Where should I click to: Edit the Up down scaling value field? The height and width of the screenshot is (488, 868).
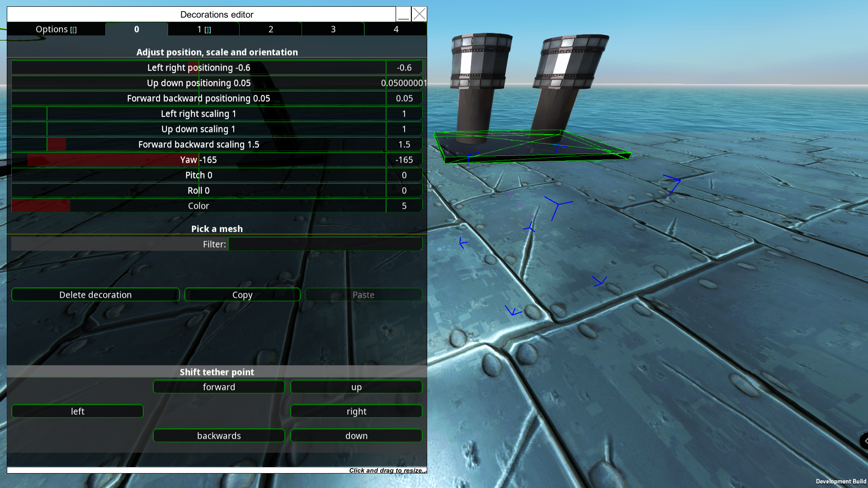click(x=404, y=129)
